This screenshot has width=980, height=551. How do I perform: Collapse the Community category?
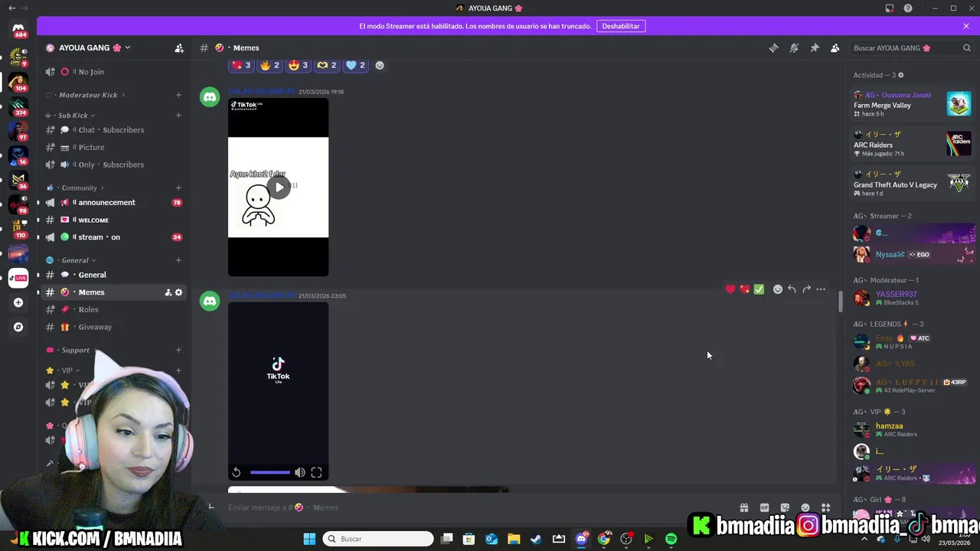click(x=79, y=187)
